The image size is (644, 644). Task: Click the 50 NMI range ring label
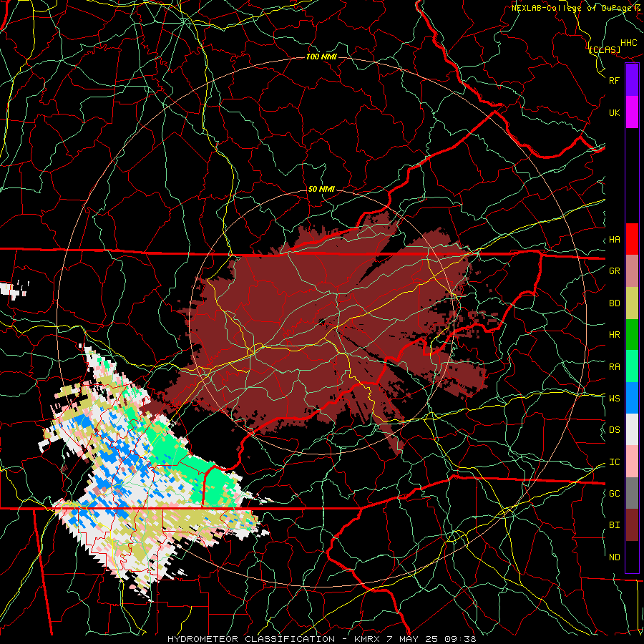coord(321,189)
